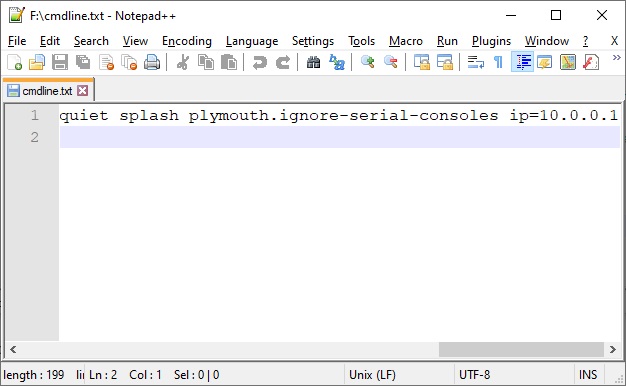Viewport: 626px width, 386px height.
Task: Undo the last action via toolbar
Action: [260, 62]
